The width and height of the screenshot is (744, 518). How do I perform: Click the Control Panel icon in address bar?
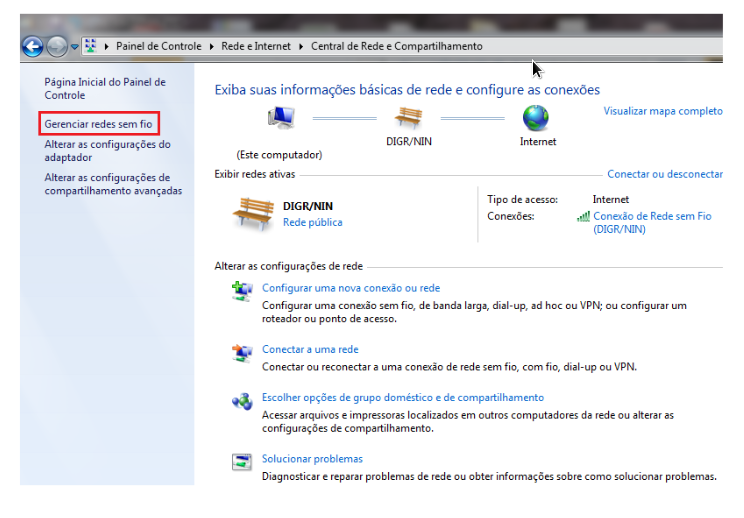tap(90, 46)
